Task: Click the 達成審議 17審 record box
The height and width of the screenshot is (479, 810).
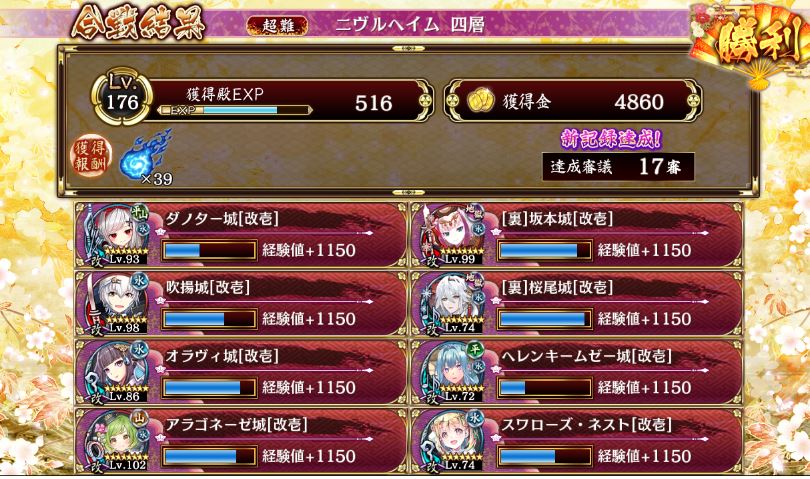Action: pyautogui.click(x=618, y=166)
